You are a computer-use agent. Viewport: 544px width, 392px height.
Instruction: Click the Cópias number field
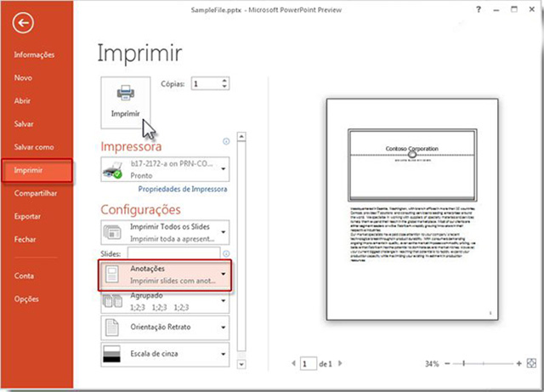pos(206,83)
